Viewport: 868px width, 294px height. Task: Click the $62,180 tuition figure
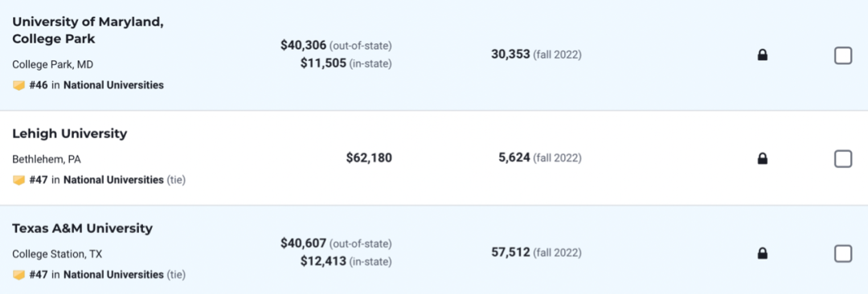369,158
